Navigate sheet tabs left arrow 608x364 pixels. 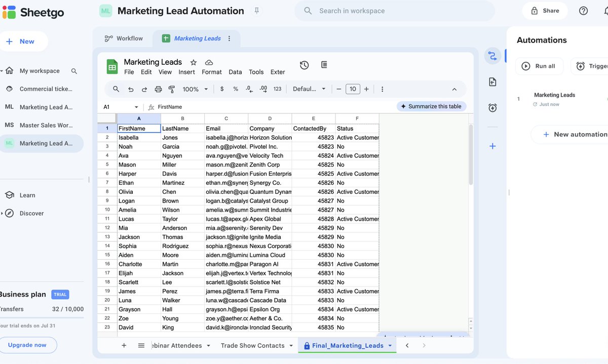[x=407, y=345]
